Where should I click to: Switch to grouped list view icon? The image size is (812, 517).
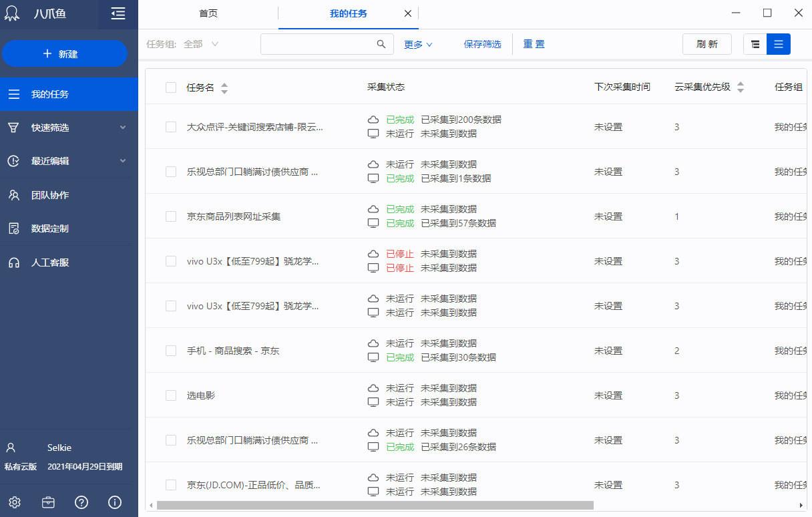pyautogui.click(x=755, y=44)
